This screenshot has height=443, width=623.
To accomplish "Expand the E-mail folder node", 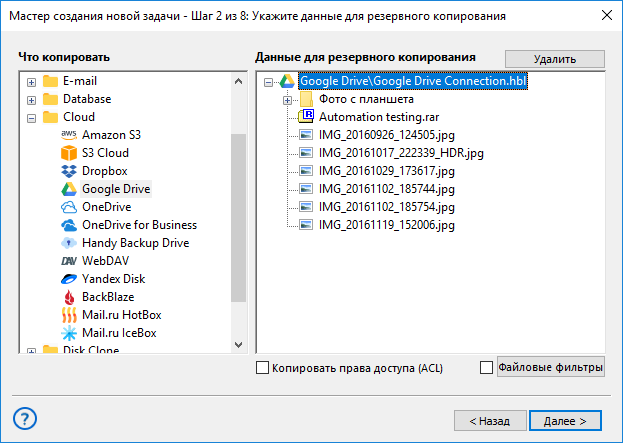I will click(x=31, y=82).
